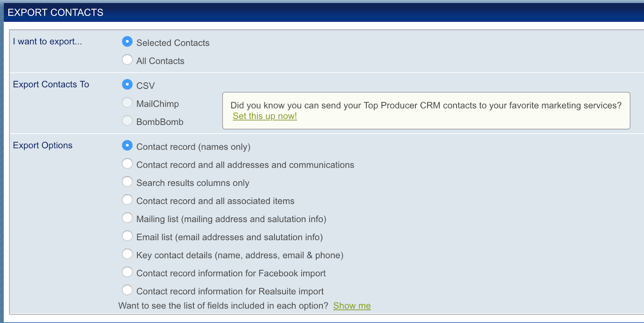Choose BombBomb as export target
The width and height of the screenshot is (644, 323).
point(127,121)
